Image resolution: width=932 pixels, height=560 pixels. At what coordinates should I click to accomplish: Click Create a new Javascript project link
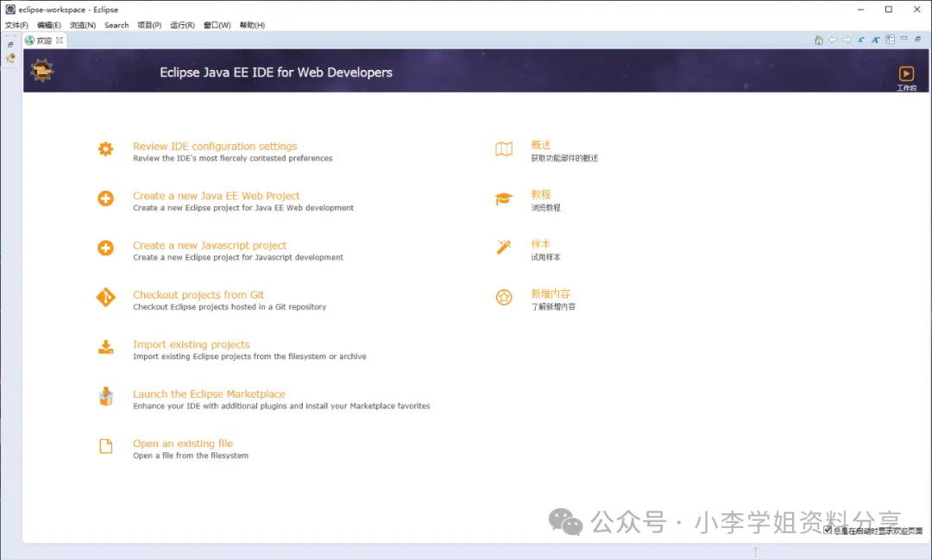pyautogui.click(x=209, y=246)
